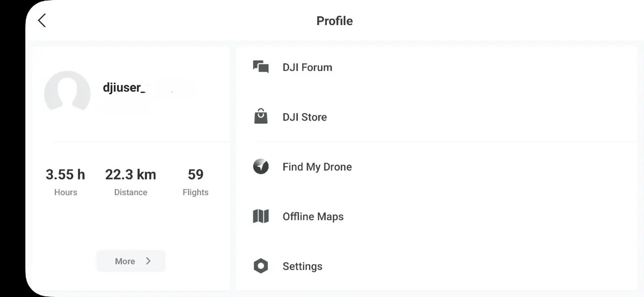644x297 pixels.
Task: Expand details with the More chevron arrow
Action: (x=148, y=261)
